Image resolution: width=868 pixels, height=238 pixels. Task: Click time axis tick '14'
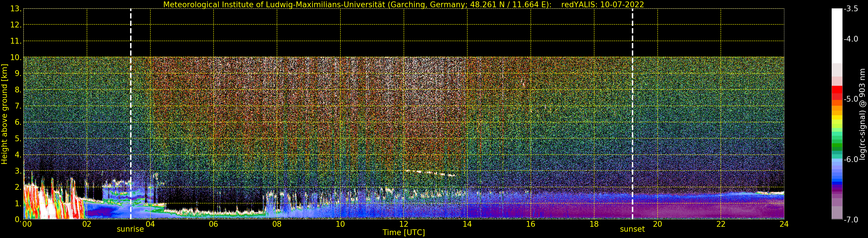pyautogui.click(x=467, y=224)
